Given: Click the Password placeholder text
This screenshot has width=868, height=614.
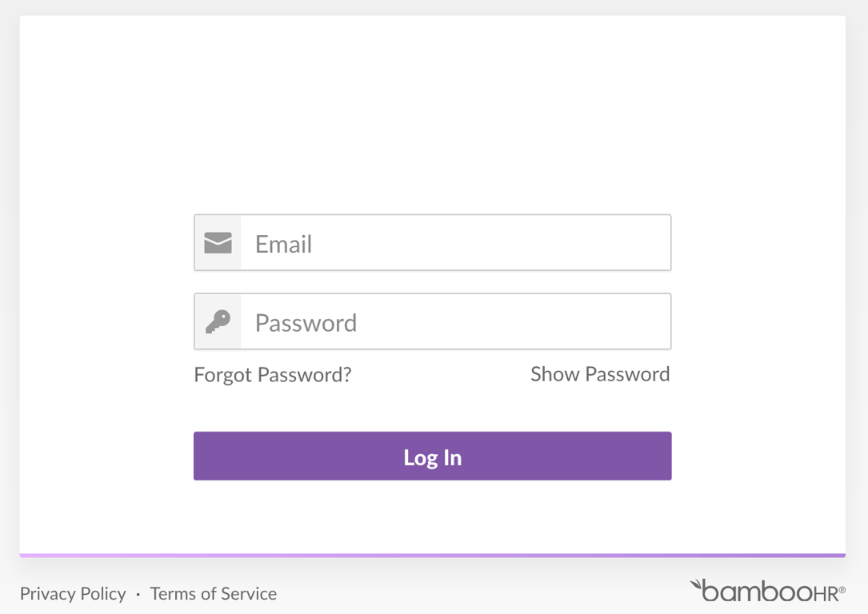Looking at the screenshot, I should pyautogui.click(x=306, y=323).
